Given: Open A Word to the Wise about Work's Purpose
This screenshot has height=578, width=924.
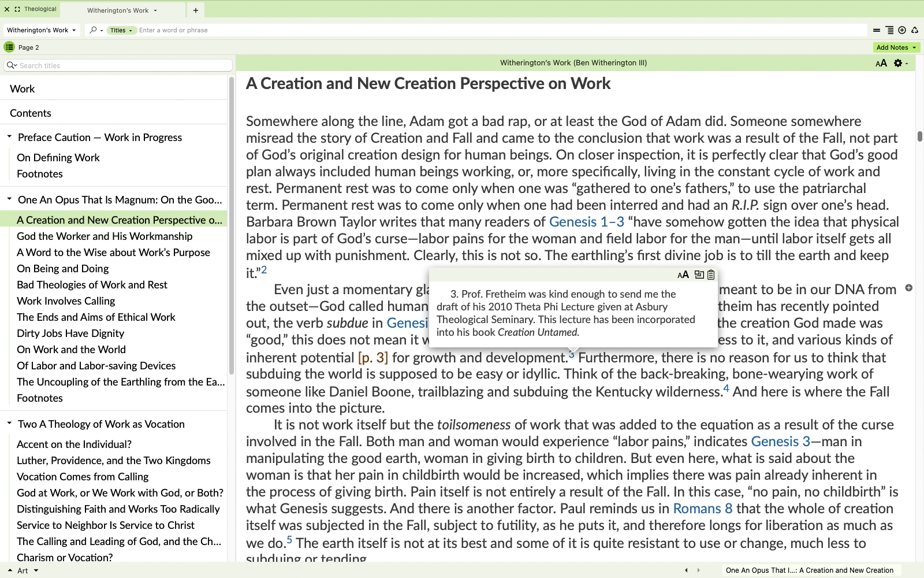Looking at the screenshot, I should pyautogui.click(x=113, y=253).
